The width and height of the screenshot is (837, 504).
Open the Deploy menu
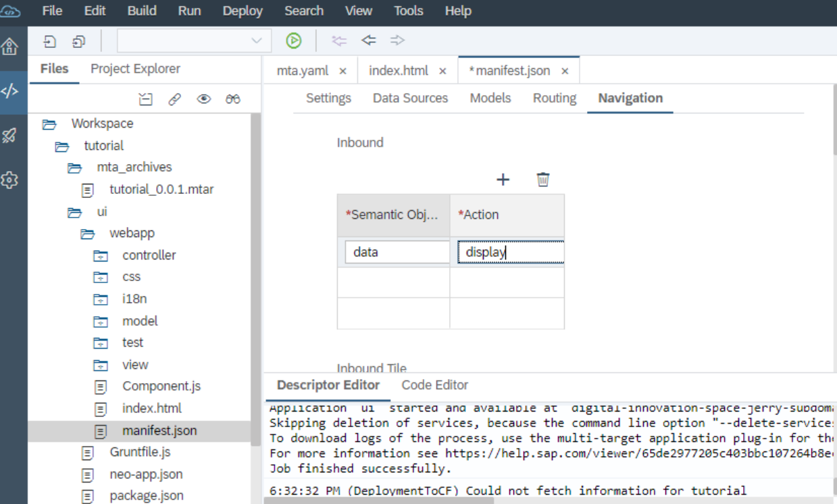point(242,11)
